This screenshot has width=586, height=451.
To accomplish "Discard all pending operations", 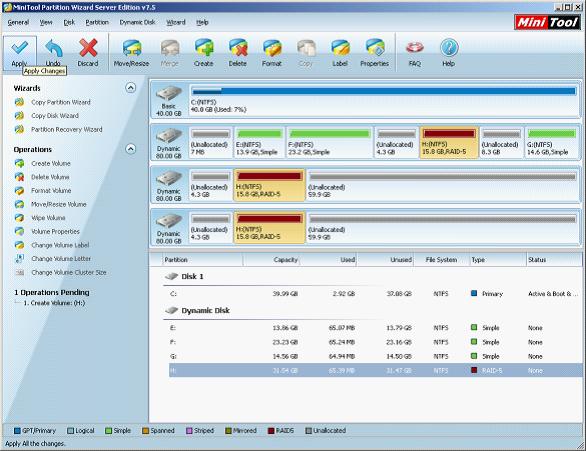I will (88, 52).
